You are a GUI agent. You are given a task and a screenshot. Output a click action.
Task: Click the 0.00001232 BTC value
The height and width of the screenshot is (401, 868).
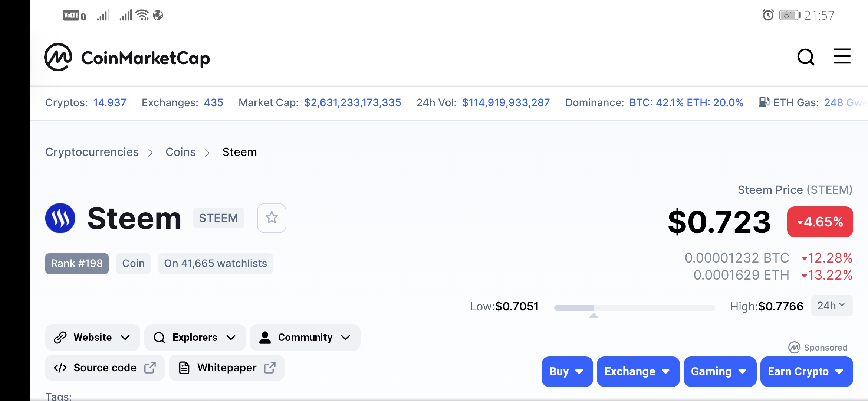click(737, 258)
